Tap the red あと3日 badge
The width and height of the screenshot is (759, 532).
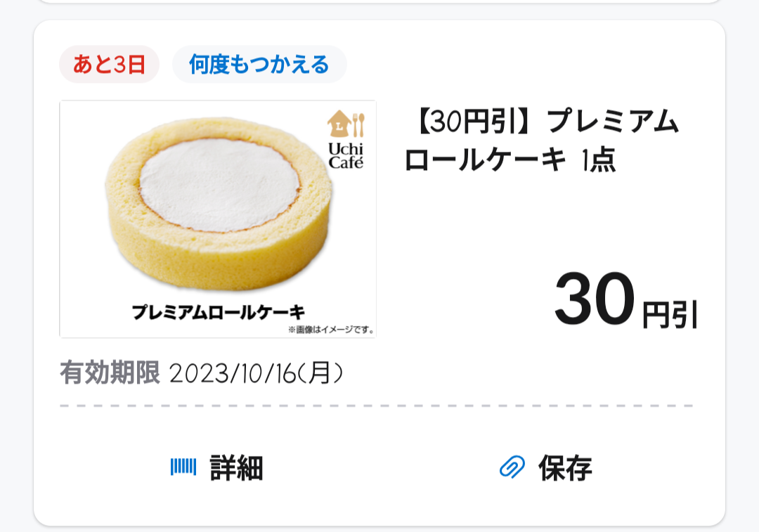click(109, 65)
